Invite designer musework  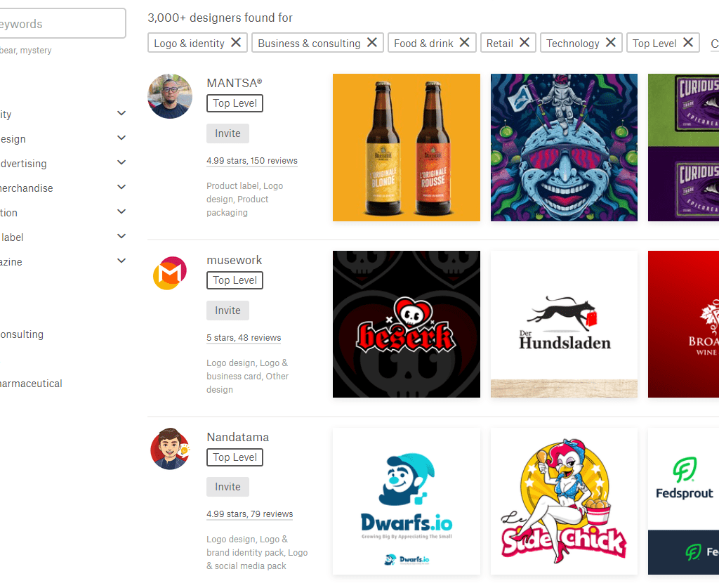point(227,311)
